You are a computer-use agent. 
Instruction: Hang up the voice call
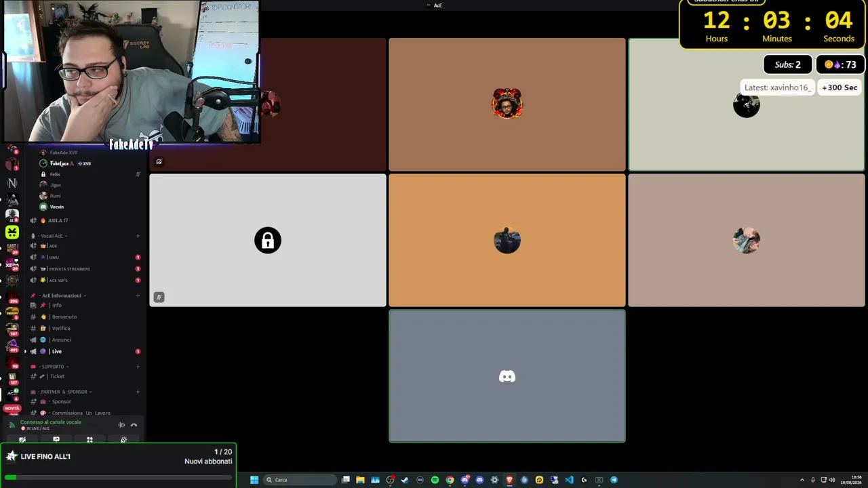click(134, 425)
